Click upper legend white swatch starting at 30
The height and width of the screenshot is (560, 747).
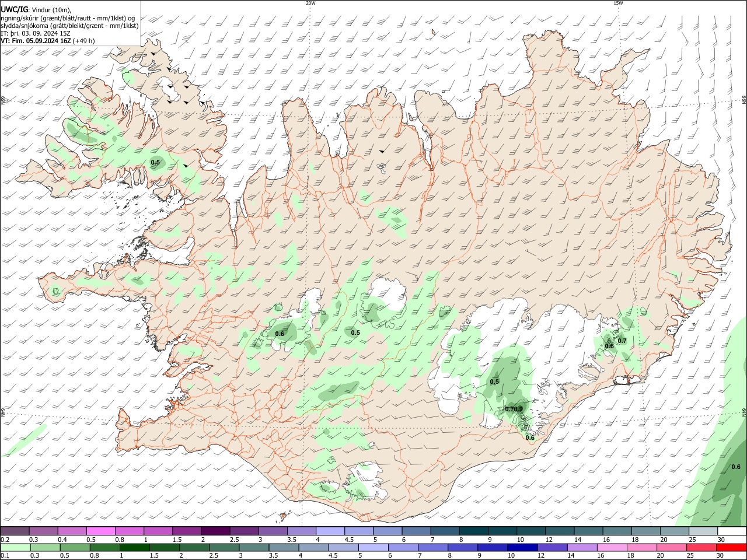[x=732, y=531]
